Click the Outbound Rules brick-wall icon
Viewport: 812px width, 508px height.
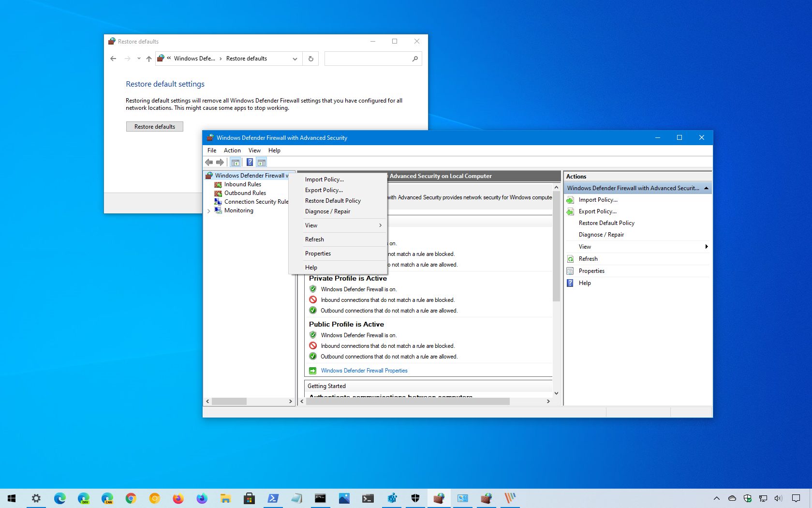[x=218, y=193]
